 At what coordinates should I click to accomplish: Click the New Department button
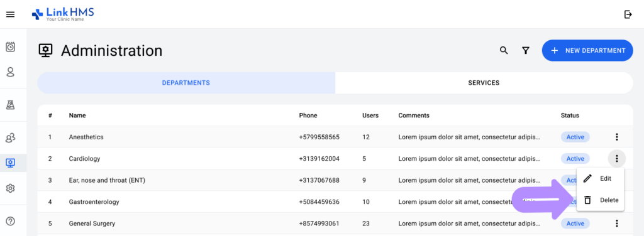[587, 50]
